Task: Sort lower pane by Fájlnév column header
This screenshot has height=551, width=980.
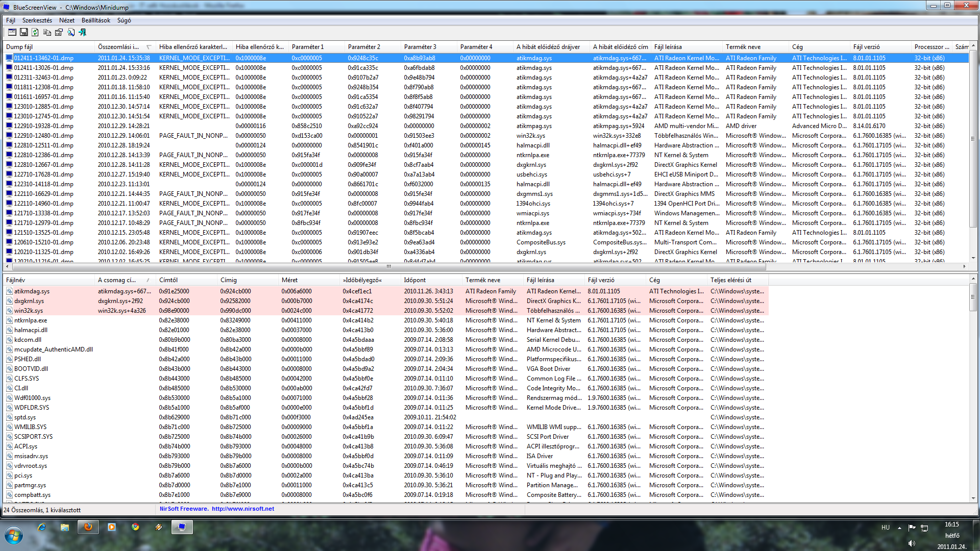Action: 49,280
